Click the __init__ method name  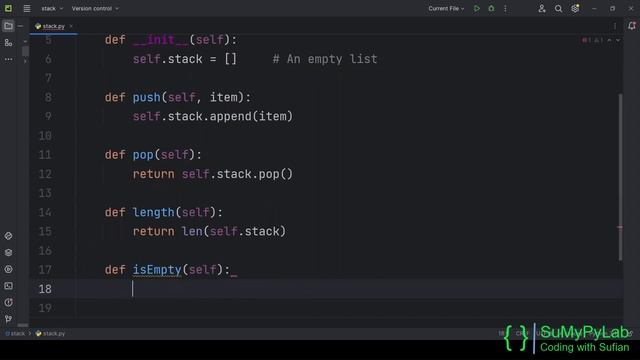pyautogui.click(x=160, y=40)
